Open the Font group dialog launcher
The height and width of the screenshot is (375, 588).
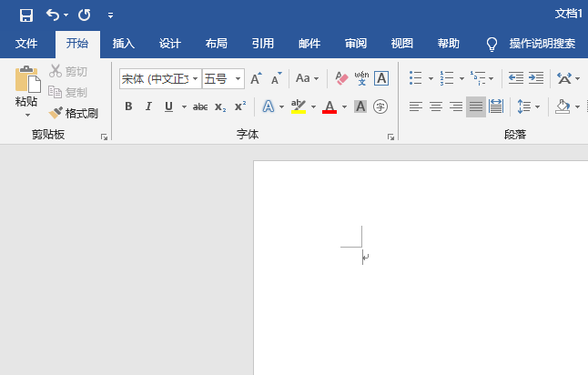pyautogui.click(x=390, y=137)
